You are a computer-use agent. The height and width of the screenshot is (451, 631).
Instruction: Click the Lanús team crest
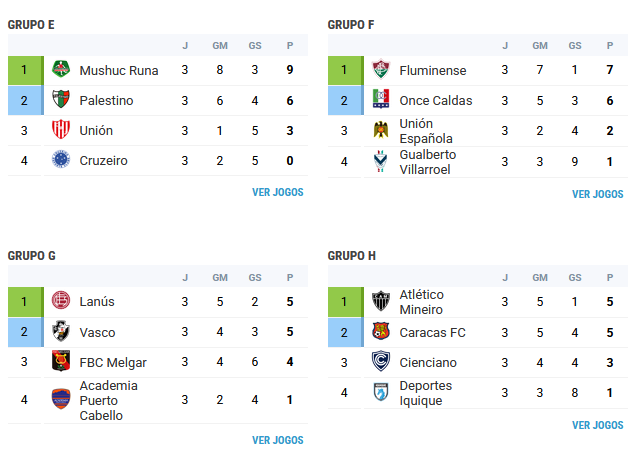click(x=62, y=302)
